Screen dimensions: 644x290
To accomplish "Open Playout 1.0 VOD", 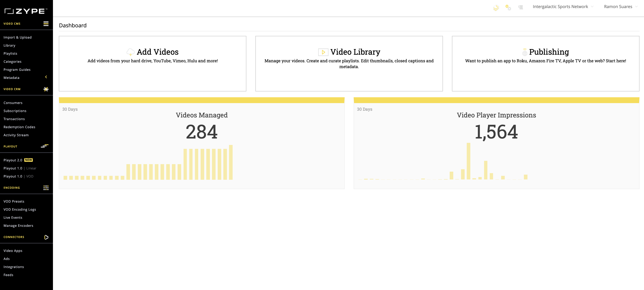I will [18, 176].
